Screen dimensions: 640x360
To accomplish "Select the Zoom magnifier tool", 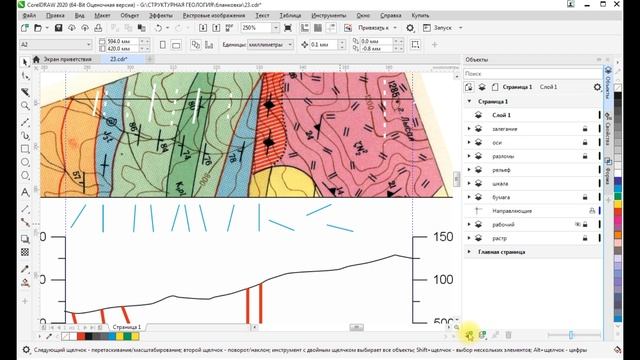I will point(25,106).
